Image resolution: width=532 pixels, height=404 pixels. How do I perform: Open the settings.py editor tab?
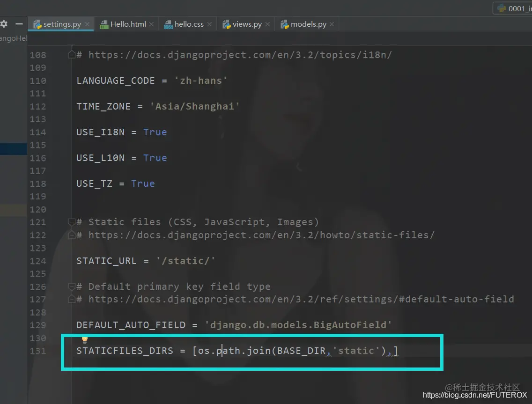click(60, 24)
